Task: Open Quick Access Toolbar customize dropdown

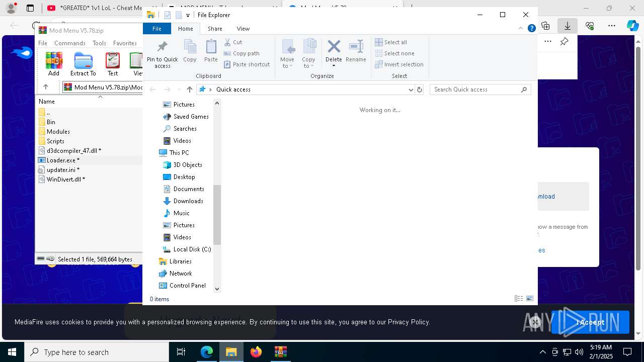Action: click(188, 15)
